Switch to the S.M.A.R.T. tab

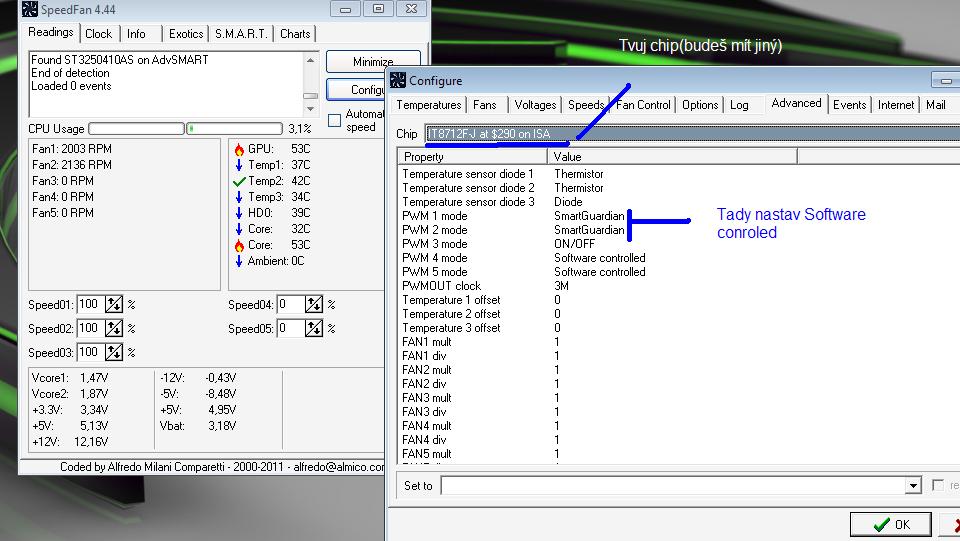[241, 34]
